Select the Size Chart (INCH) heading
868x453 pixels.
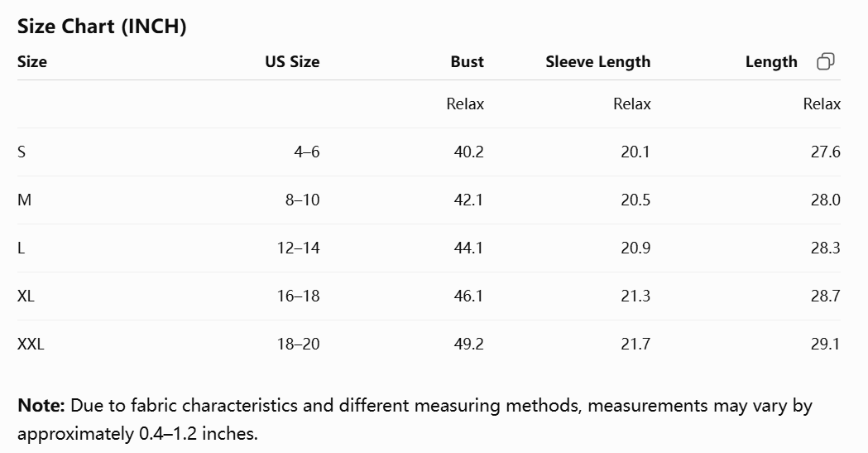[x=102, y=26]
